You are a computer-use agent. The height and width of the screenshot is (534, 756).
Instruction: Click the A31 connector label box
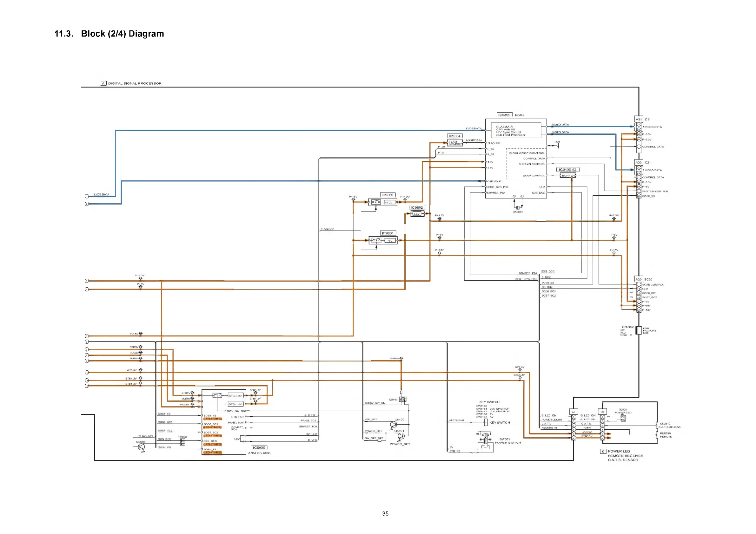[639, 120]
